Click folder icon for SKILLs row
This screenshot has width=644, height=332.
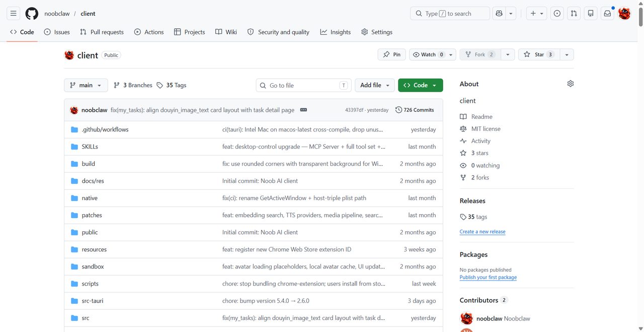[x=74, y=147]
